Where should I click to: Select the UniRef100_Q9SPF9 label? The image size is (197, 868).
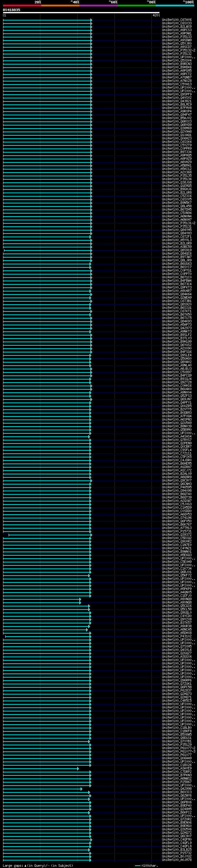point(177,94)
